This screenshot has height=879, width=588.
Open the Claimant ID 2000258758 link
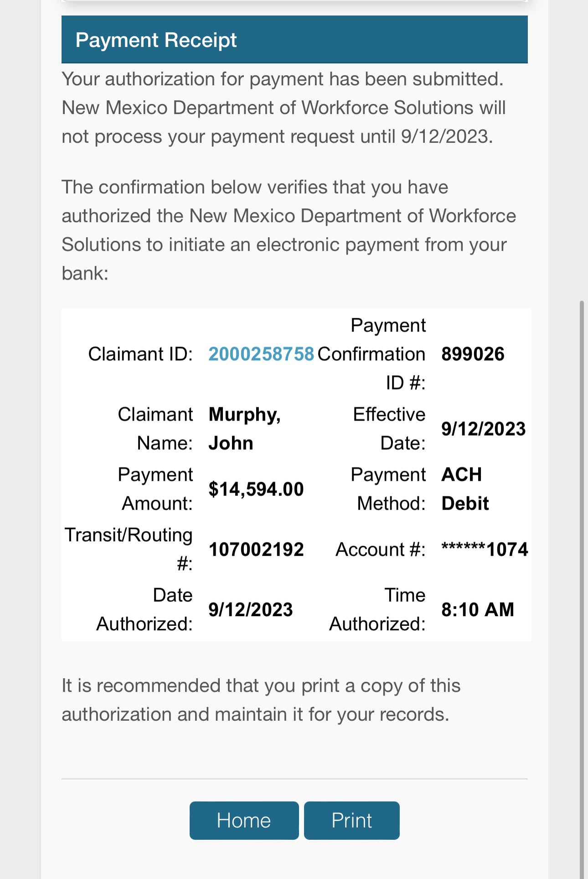coord(261,354)
